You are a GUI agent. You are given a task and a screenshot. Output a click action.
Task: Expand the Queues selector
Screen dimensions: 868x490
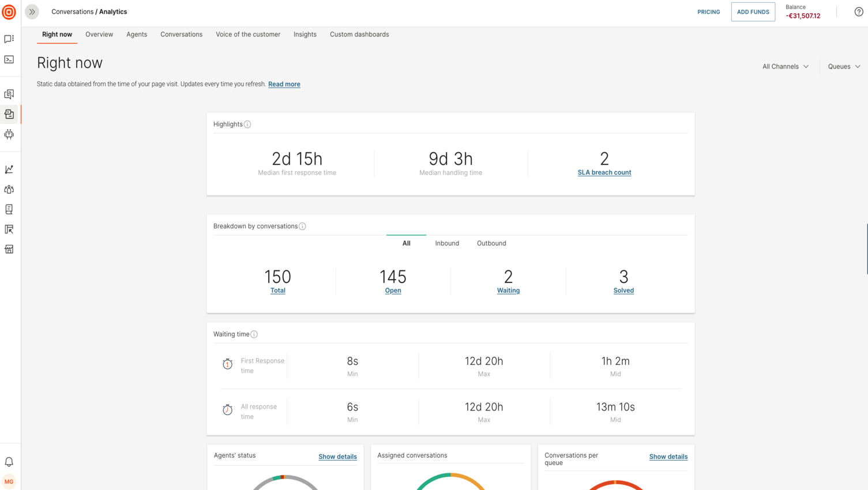[843, 66]
